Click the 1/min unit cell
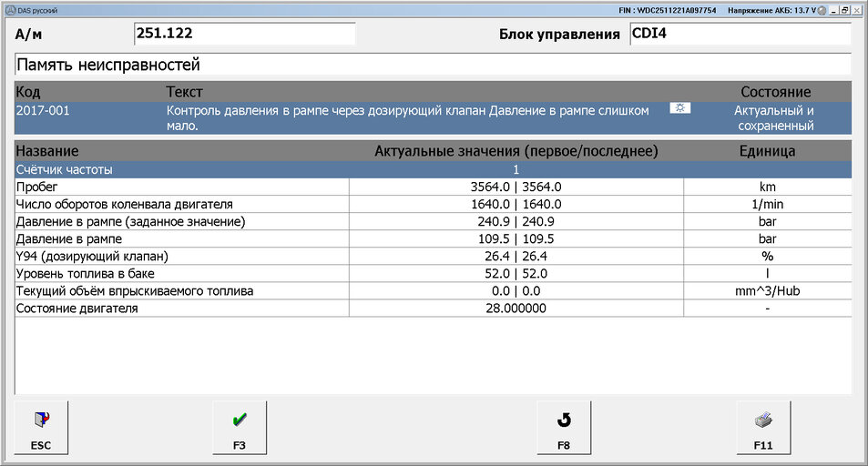The image size is (868, 466). (x=767, y=204)
